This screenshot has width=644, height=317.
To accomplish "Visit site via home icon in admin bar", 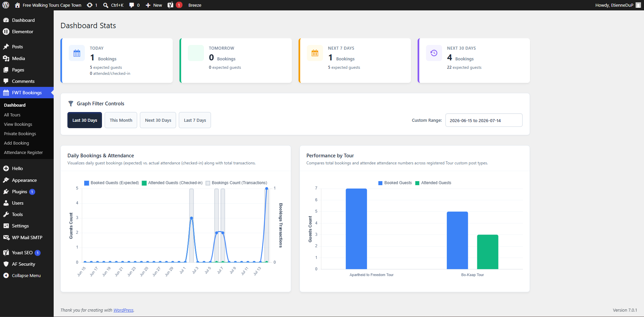I will (x=17, y=5).
